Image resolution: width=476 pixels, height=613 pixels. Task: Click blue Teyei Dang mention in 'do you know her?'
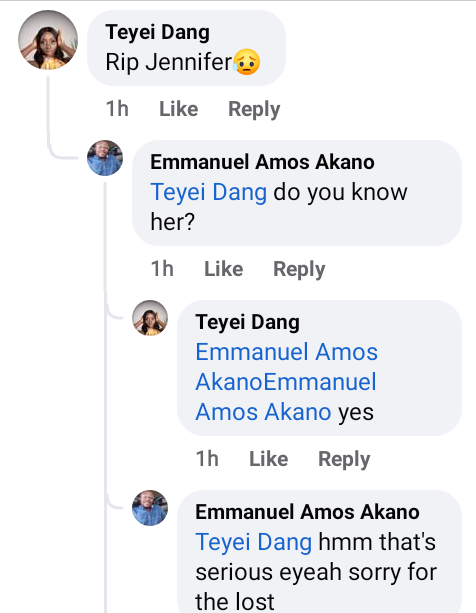(209, 192)
